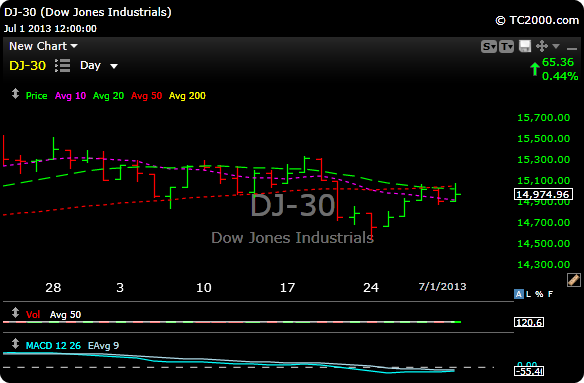Click the price pane resize arrows icon

tap(15, 94)
